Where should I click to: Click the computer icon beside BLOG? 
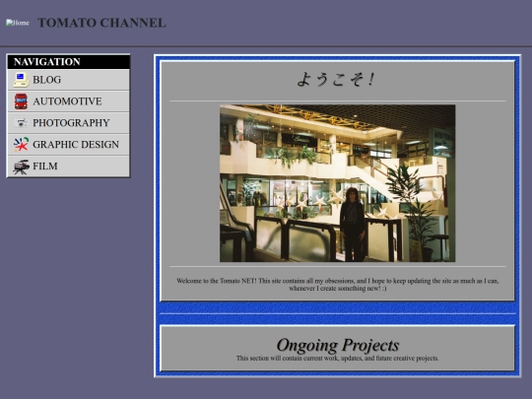click(21, 80)
